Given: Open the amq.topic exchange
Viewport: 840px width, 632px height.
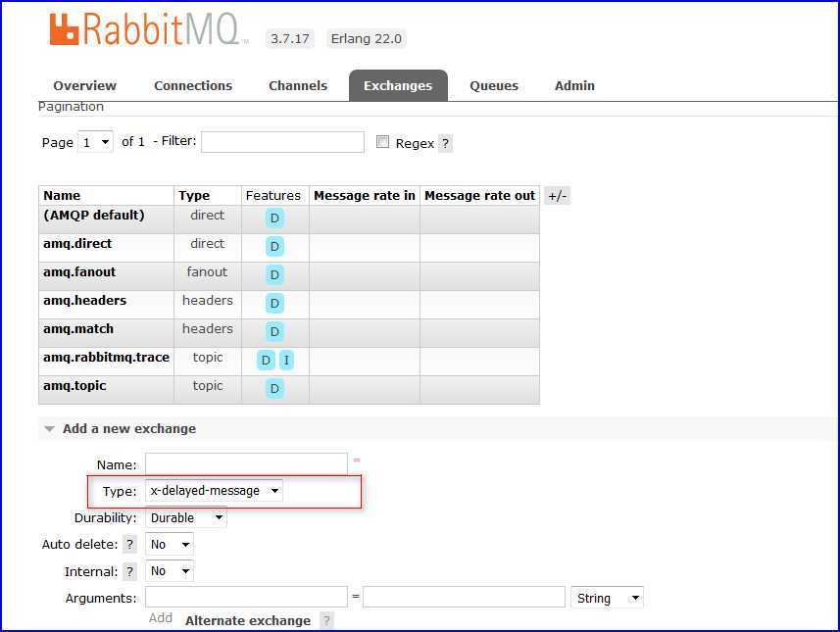Looking at the screenshot, I should [74, 386].
